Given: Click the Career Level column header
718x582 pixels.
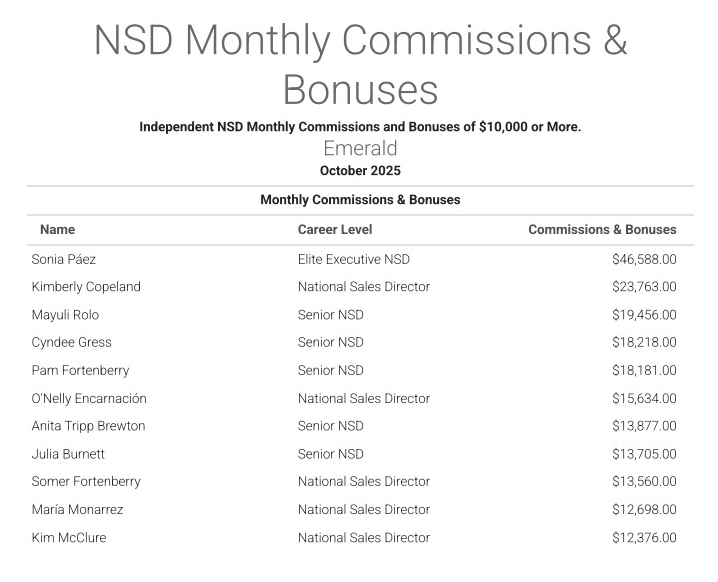Looking at the screenshot, I should click(x=334, y=230).
